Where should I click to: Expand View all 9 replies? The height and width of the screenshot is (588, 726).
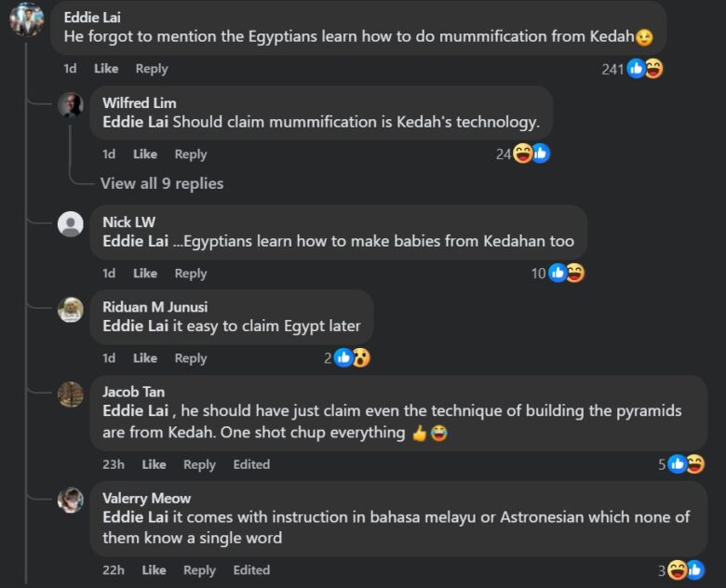pyautogui.click(x=162, y=183)
